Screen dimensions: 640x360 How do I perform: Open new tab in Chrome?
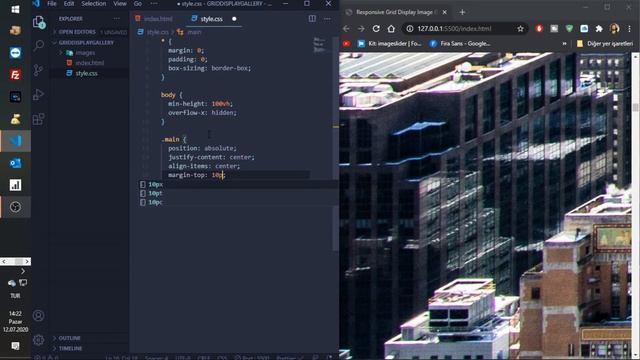tap(462, 12)
